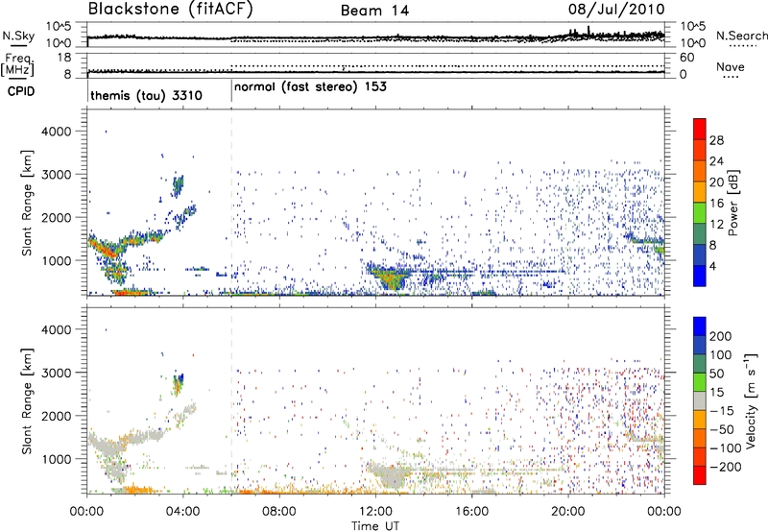Select the "N.Sky" legend label
This screenshot has width=768, height=532.
point(18,36)
